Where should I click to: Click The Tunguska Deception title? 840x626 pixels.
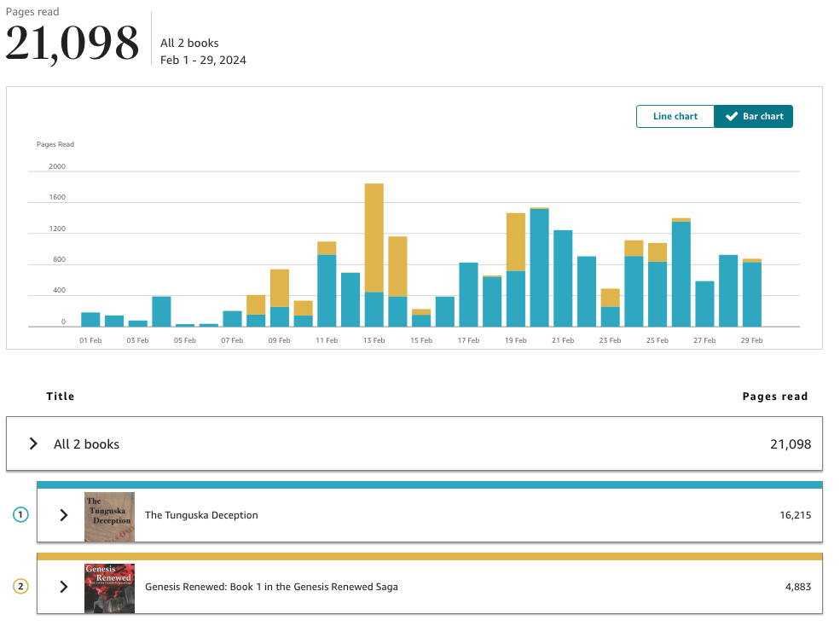[201, 515]
